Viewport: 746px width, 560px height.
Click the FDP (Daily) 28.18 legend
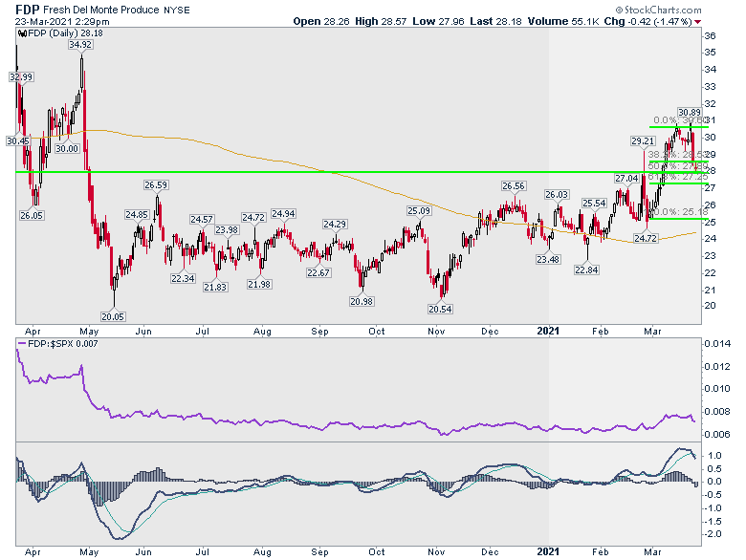[x=60, y=32]
